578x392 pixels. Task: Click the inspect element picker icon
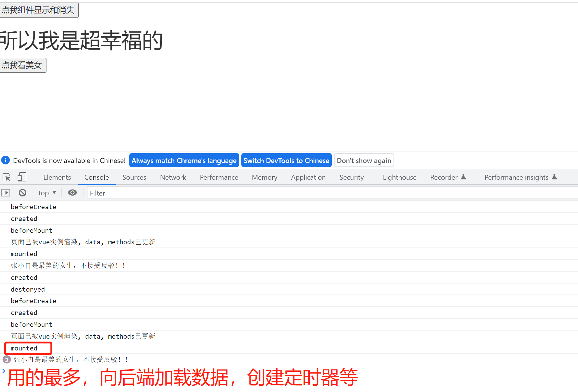[x=6, y=177]
